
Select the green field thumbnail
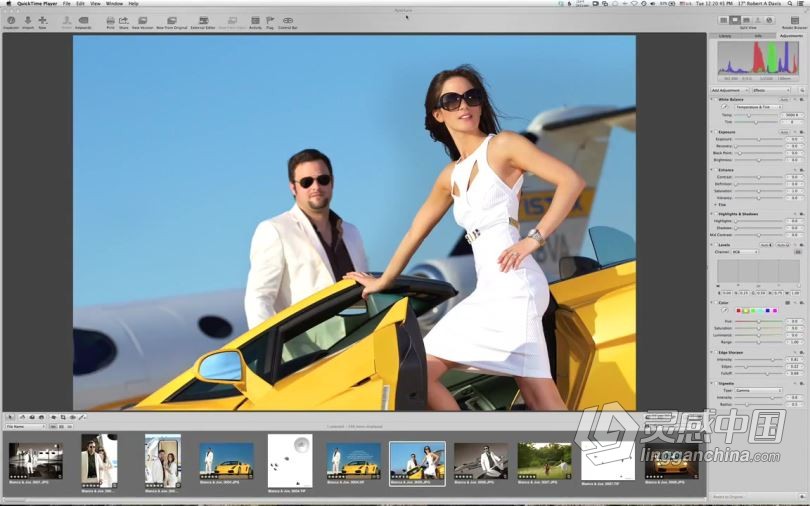pyautogui.click(x=544, y=462)
